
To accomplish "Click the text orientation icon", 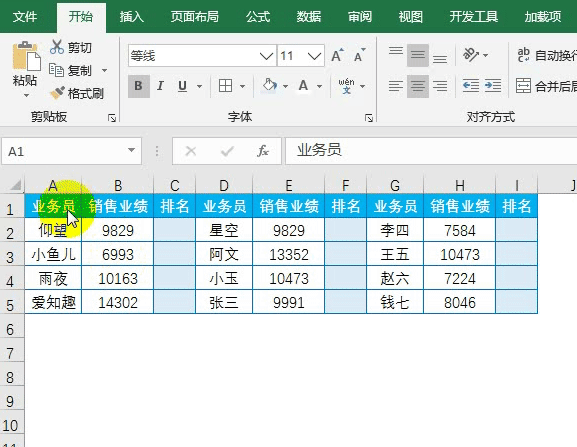I will (471, 55).
